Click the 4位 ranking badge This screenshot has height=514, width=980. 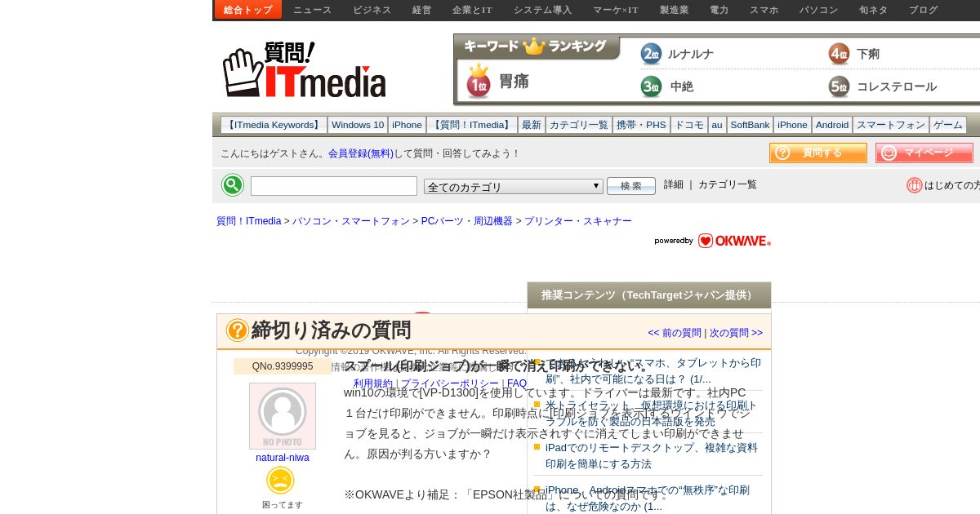[839, 54]
